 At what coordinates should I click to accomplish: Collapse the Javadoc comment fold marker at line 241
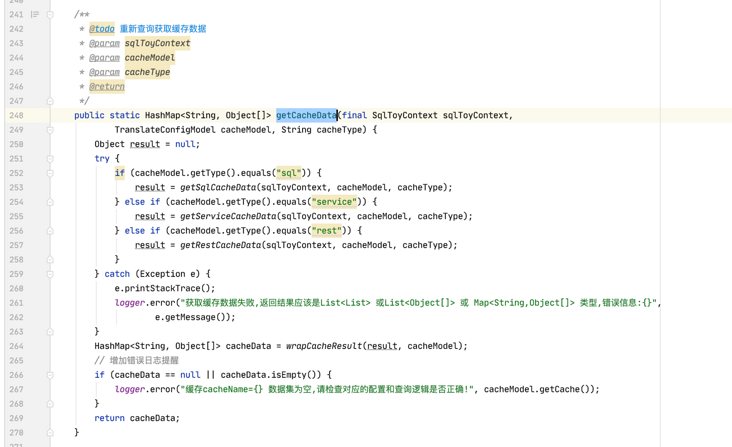click(x=50, y=14)
